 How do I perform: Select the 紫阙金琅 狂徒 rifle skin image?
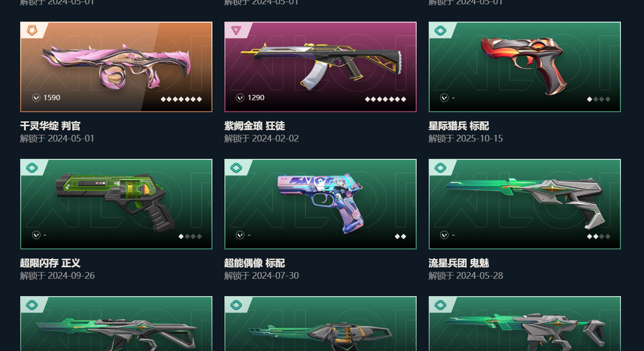[320, 67]
